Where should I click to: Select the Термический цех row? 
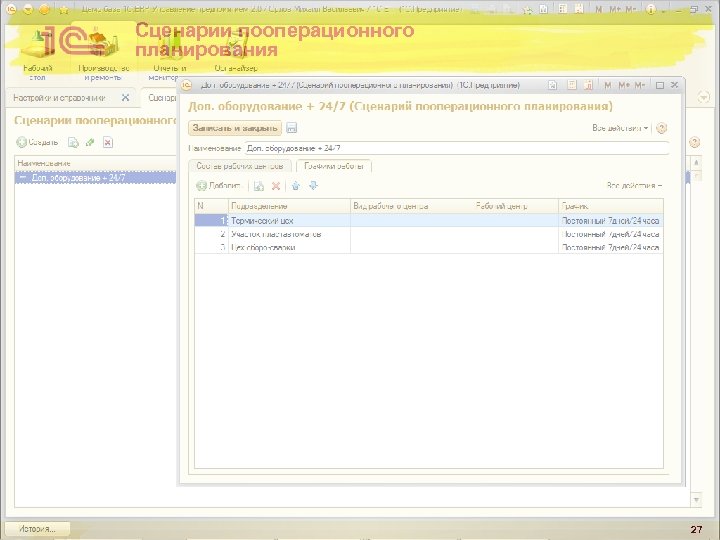[429, 221]
